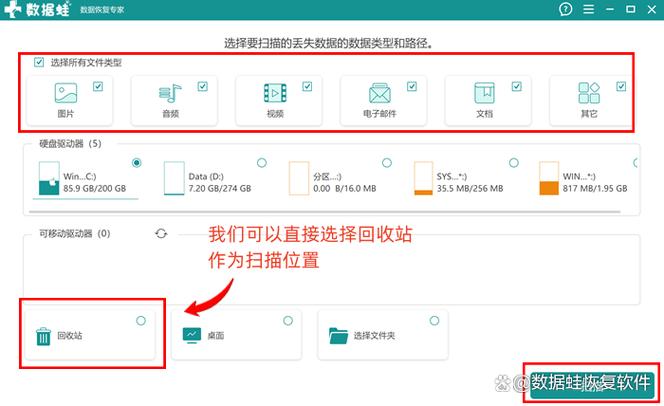Click the 回收站 label text

coord(70,336)
